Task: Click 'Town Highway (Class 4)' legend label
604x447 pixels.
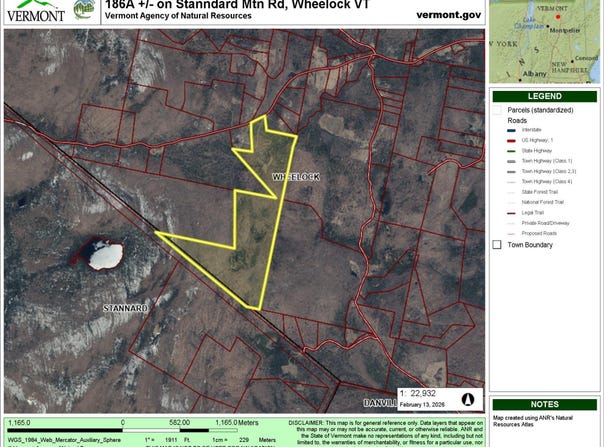Action: [x=547, y=181]
